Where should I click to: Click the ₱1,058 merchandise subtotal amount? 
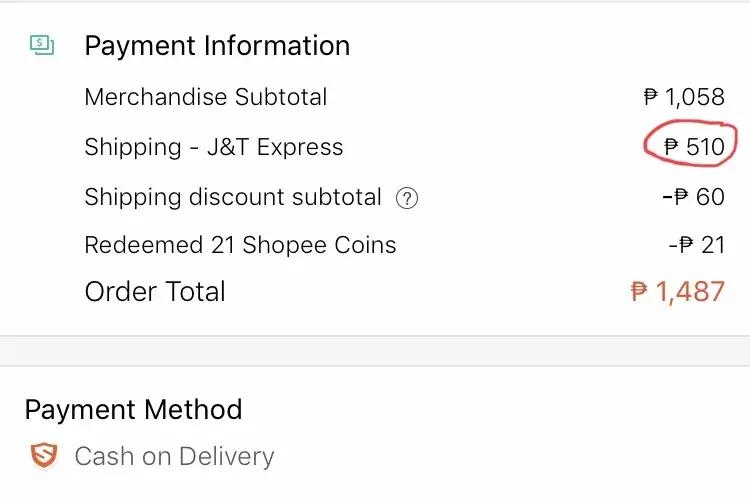684,97
